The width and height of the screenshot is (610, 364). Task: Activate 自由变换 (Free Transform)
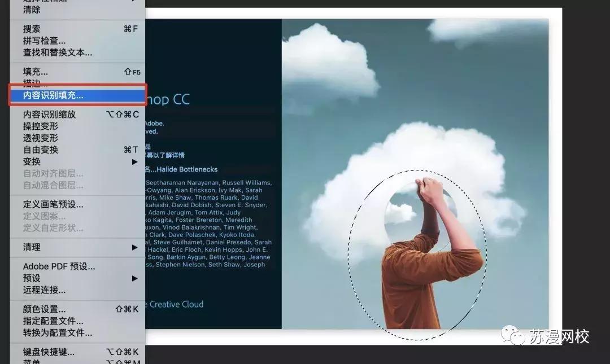[x=37, y=149]
